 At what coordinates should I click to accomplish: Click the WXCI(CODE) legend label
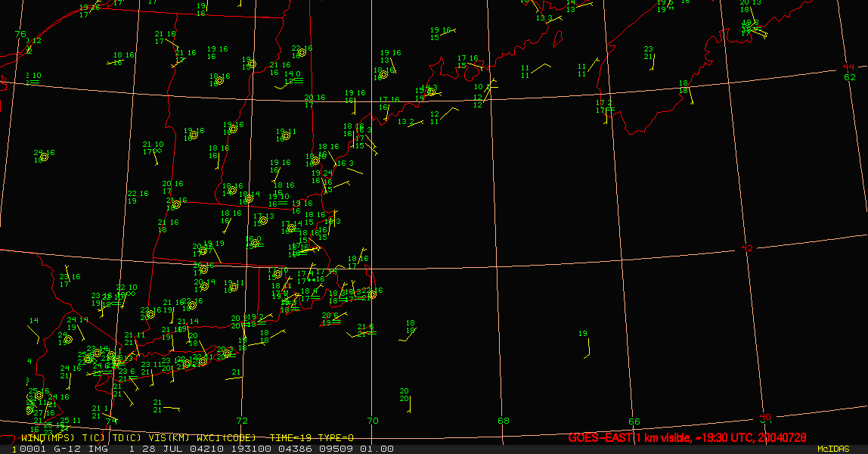[x=226, y=438]
